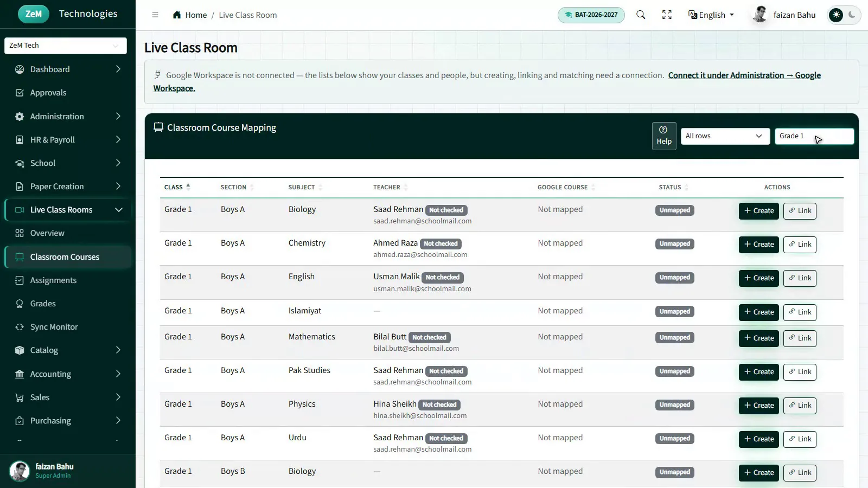Link Google course for Urdu row
This screenshot has height=488, width=868.
coord(800,439)
